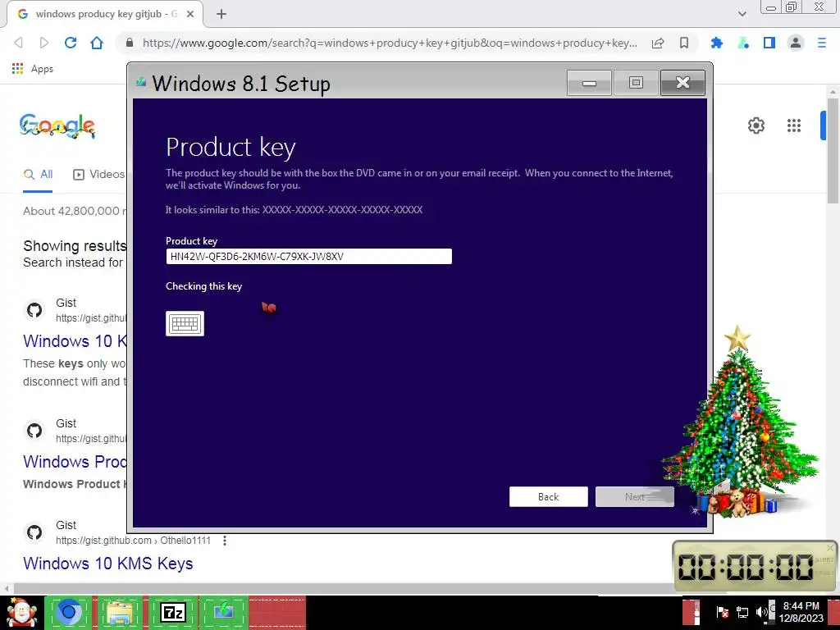The image size is (840, 630).
Task: Click the volume speaker tray icon
Action: 761,612
